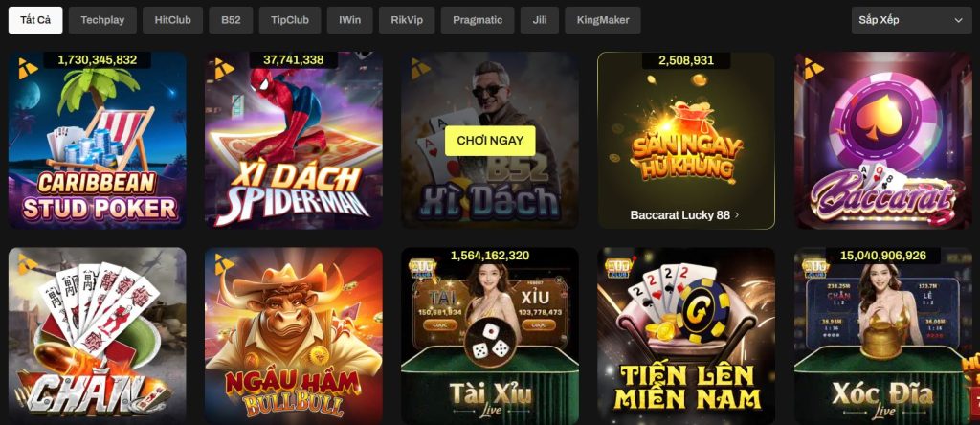Click the yellow logo badge on the Chắn game
980x425 pixels.
point(28,264)
